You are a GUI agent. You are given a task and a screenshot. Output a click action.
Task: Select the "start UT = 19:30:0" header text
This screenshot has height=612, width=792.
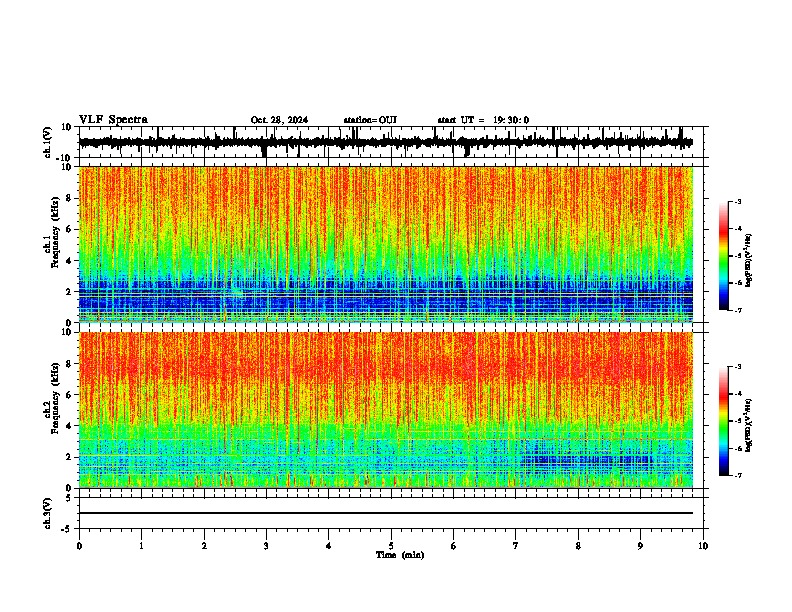click(483, 120)
